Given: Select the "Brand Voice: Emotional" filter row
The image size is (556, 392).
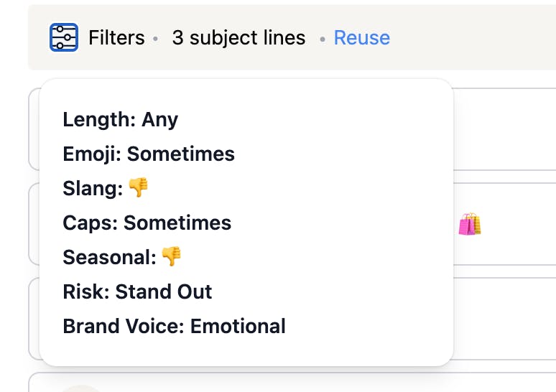Looking at the screenshot, I should click(x=174, y=326).
